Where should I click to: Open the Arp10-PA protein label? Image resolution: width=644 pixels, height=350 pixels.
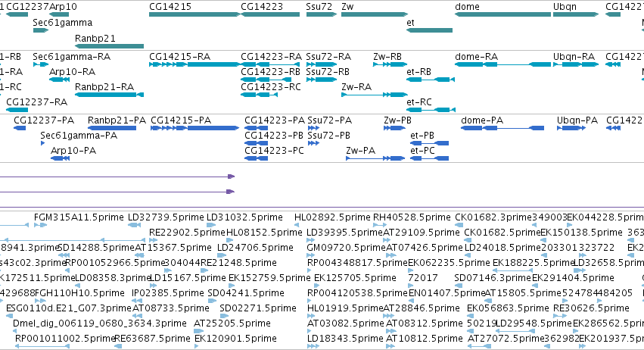73,151
